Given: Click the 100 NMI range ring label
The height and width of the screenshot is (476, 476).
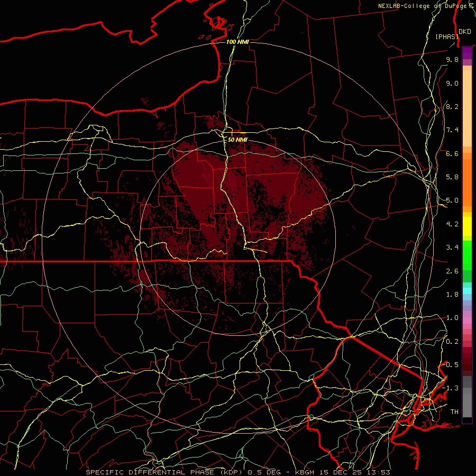Looking at the screenshot, I should (x=237, y=42).
